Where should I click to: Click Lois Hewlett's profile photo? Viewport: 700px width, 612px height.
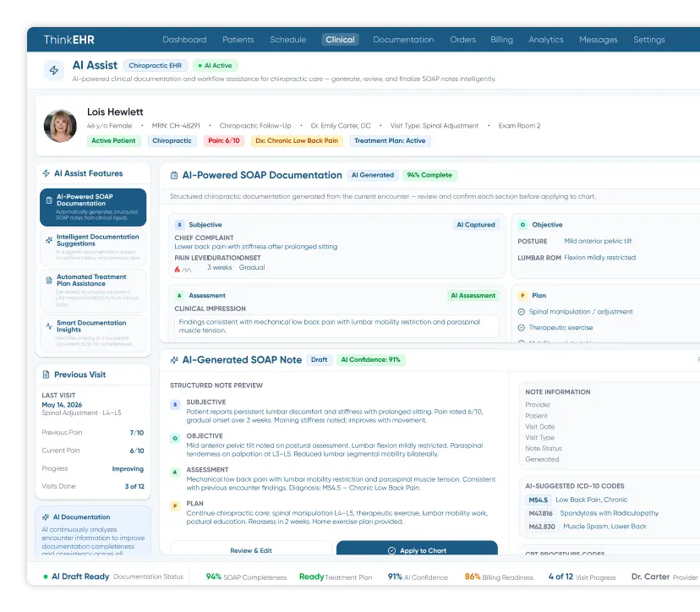point(60,126)
